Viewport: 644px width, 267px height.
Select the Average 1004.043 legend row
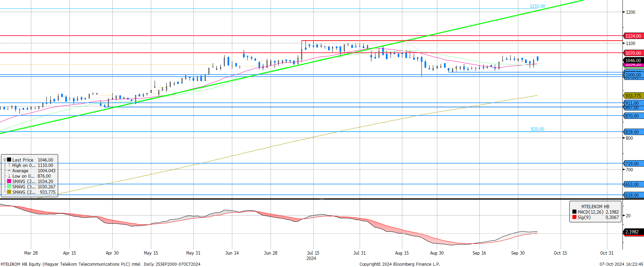coord(30,171)
